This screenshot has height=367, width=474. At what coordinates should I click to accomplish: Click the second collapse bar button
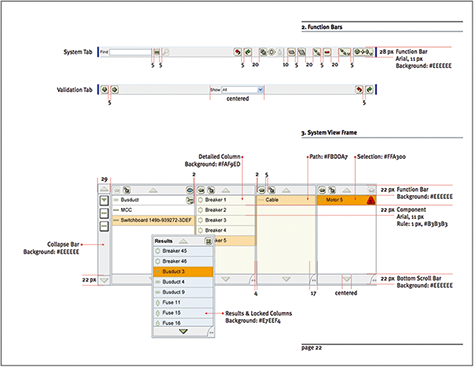[x=104, y=213]
